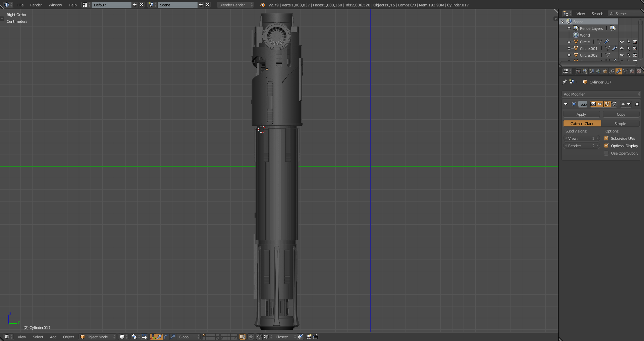Image resolution: width=644 pixels, height=341 pixels.
Task: Open the World properties tab
Action: [598, 71]
